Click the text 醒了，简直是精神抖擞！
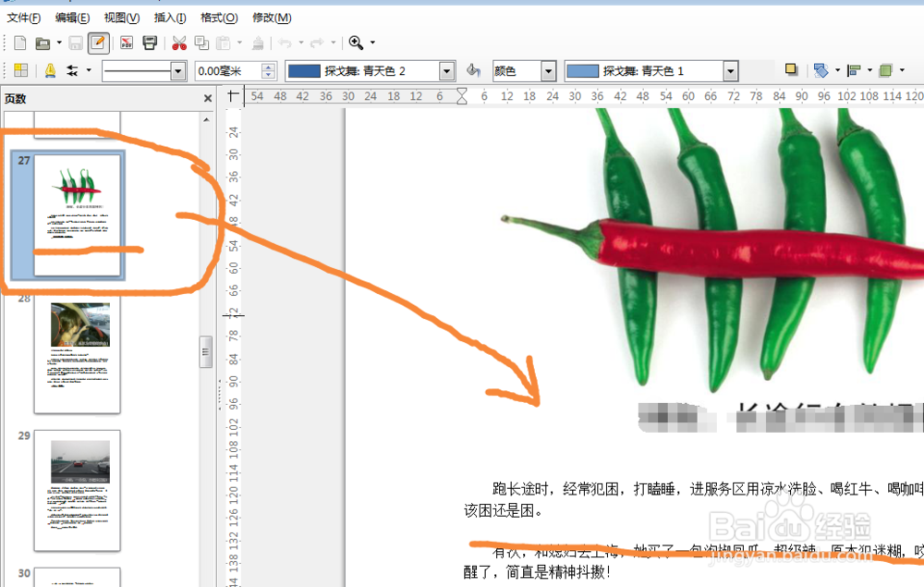The height and width of the screenshot is (587, 924). coord(537,571)
